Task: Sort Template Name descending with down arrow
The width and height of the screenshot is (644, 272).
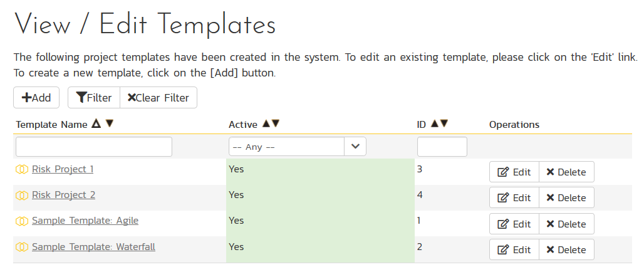Action: point(110,124)
